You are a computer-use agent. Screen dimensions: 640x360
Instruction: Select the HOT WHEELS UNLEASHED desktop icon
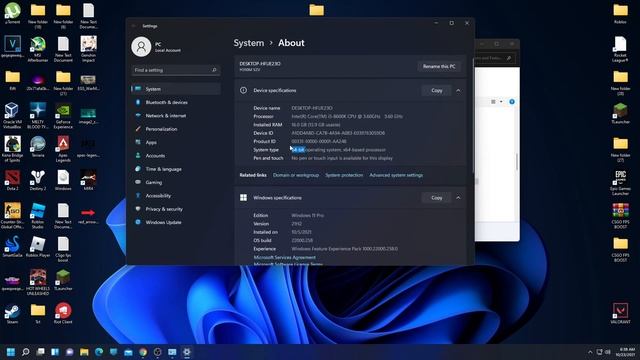(38, 282)
